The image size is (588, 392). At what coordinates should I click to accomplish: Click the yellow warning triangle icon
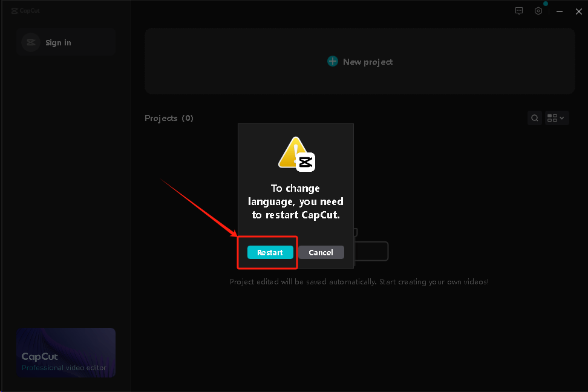(291, 152)
